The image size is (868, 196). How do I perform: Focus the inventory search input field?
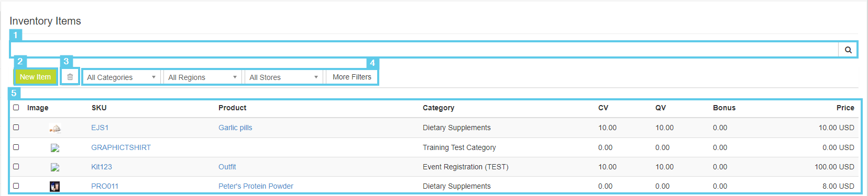click(424, 50)
